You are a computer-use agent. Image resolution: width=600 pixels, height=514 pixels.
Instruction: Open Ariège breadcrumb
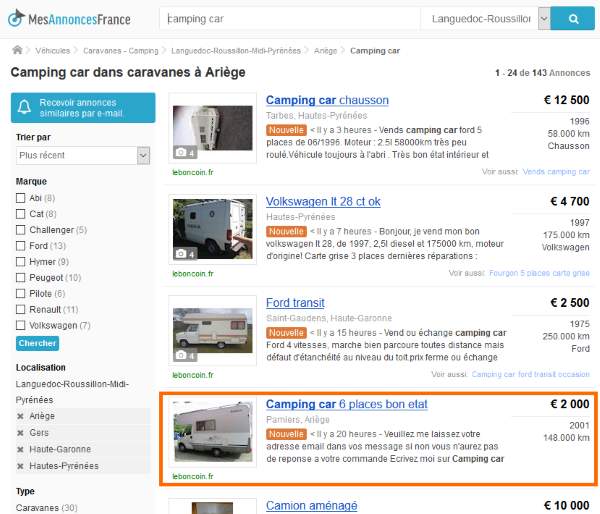(325, 51)
